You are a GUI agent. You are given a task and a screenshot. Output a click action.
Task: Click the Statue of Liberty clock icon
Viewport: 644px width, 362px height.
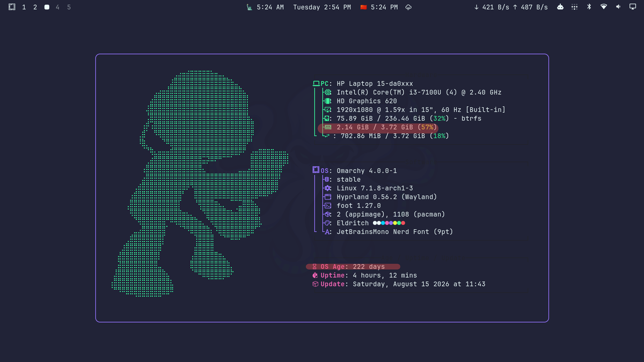pos(249,7)
